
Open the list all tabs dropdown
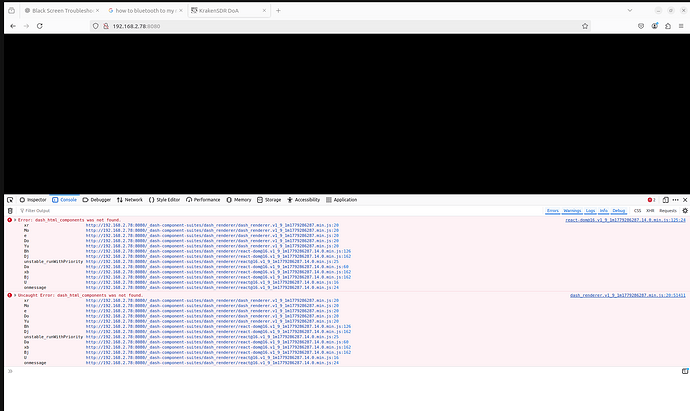click(630, 10)
